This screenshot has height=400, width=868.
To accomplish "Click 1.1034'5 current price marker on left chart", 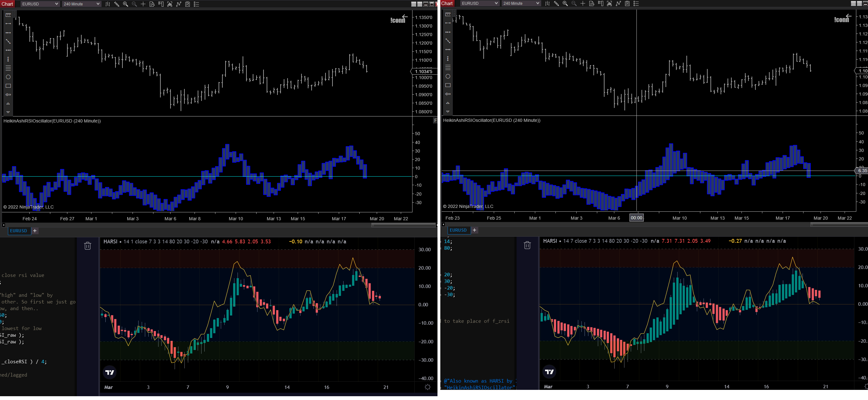I will (424, 72).
